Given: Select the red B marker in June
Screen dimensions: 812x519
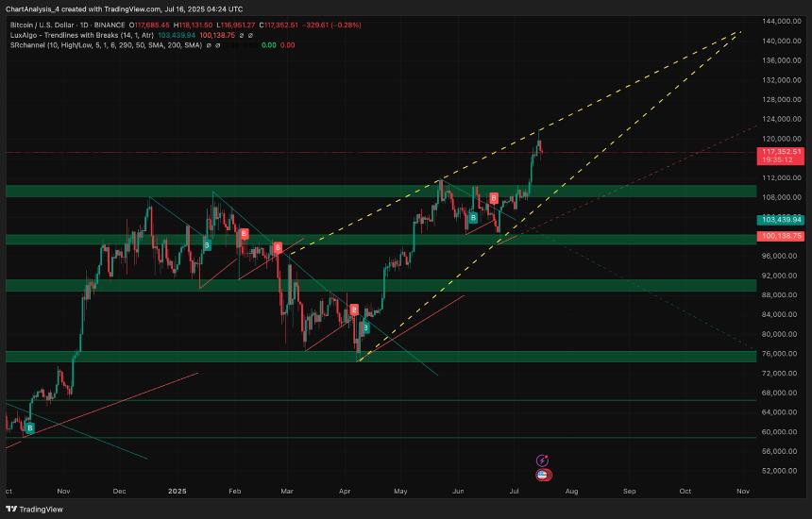Looking at the screenshot, I should click(x=494, y=198).
